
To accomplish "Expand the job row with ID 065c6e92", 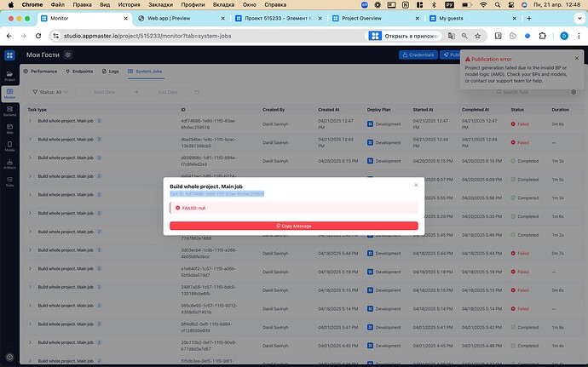I will [x=31, y=305].
